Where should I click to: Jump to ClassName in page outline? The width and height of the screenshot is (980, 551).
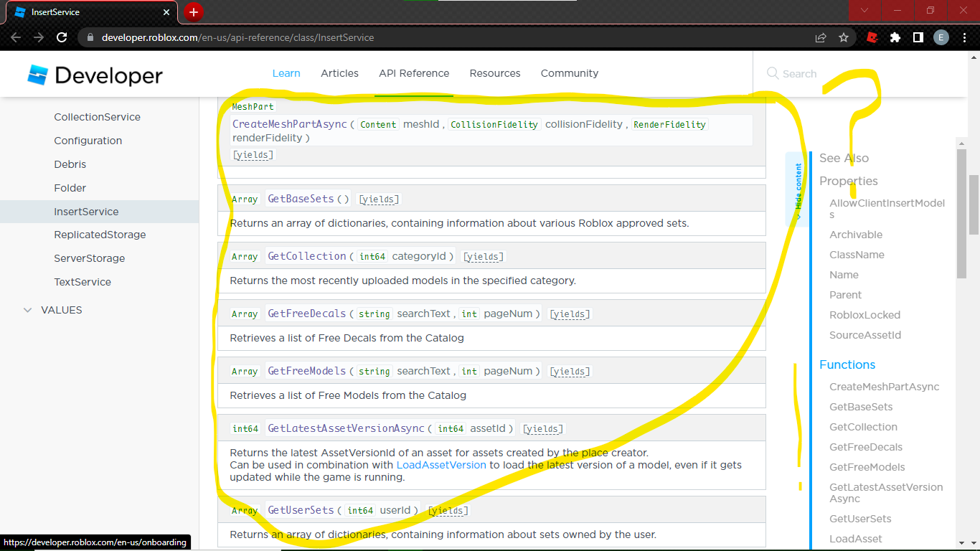coord(857,255)
